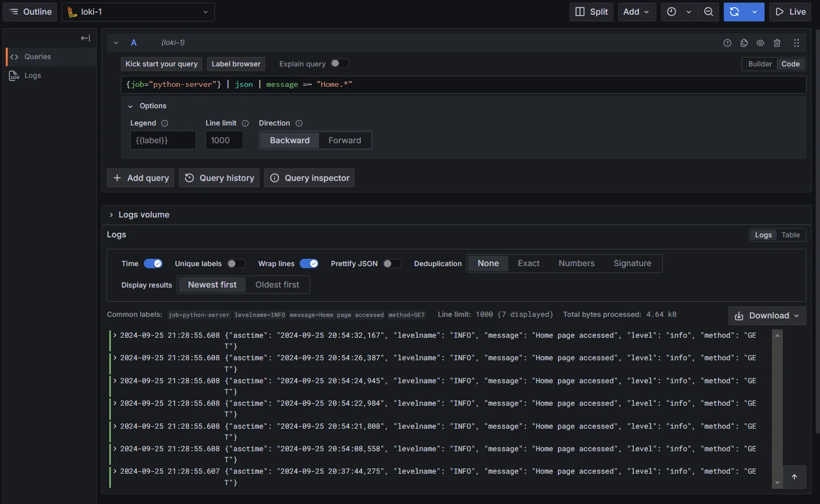820x504 pixels.
Task: Click logs scrollbar up arrow
Action: pyautogui.click(x=777, y=335)
